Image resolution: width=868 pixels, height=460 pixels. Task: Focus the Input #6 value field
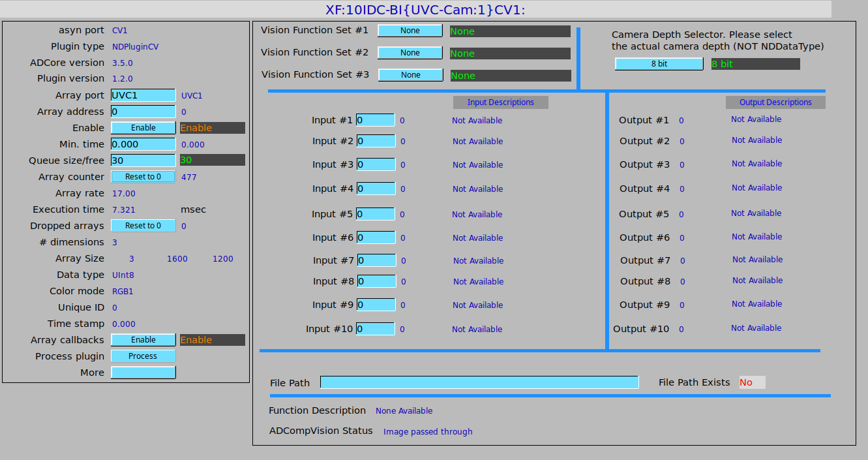pyautogui.click(x=376, y=238)
